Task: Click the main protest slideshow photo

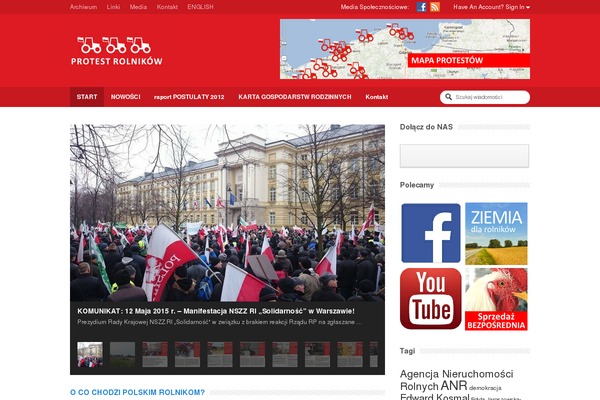Action: [x=227, y=213]
